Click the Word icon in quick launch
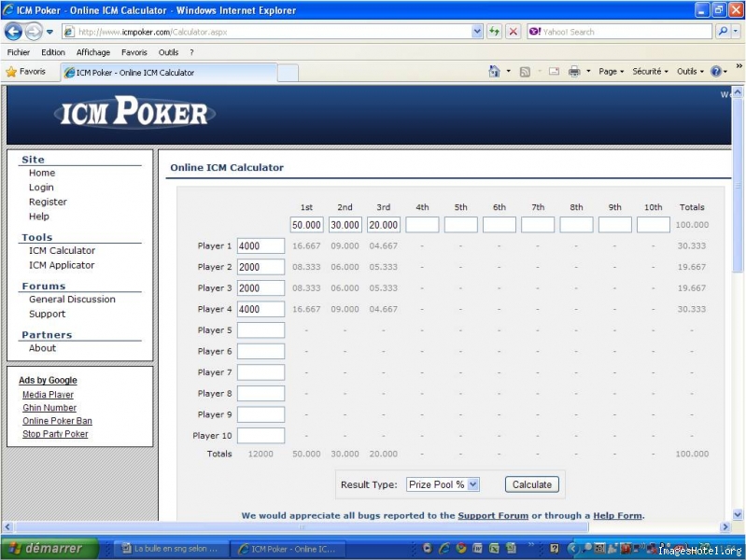Viewport: 746px width, 560px height. (x=477, y=548)
